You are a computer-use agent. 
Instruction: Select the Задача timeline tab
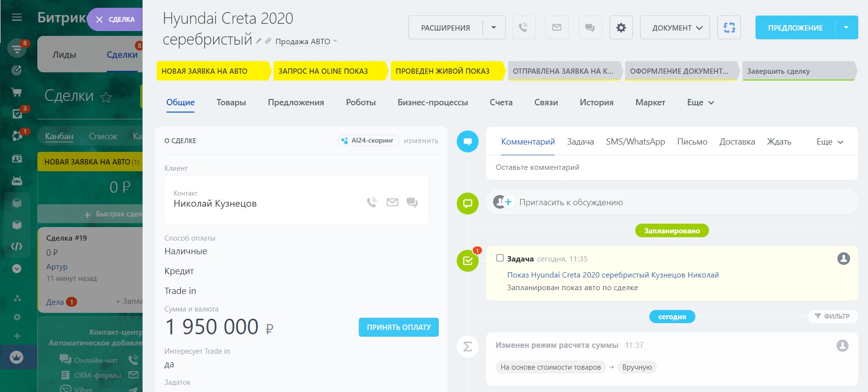pos(580,142)
